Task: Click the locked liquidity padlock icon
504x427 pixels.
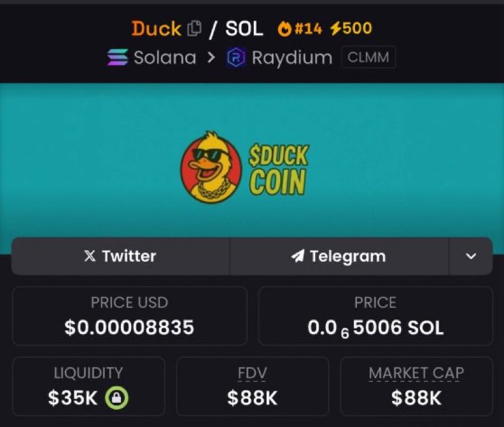Action: pyautogui.click(x=116, y=398)
